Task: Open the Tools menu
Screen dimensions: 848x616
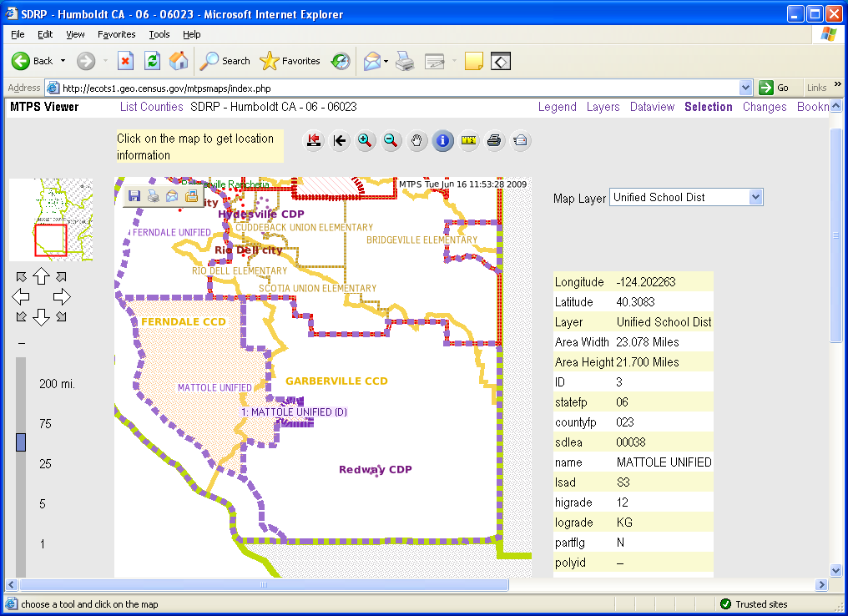Action: click(159, 34)
